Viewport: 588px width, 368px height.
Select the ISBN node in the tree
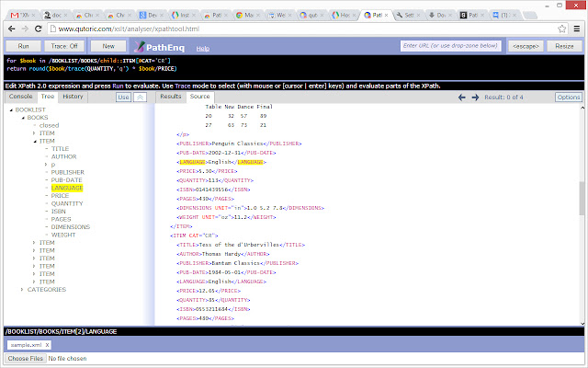click(x=59, y=212)
